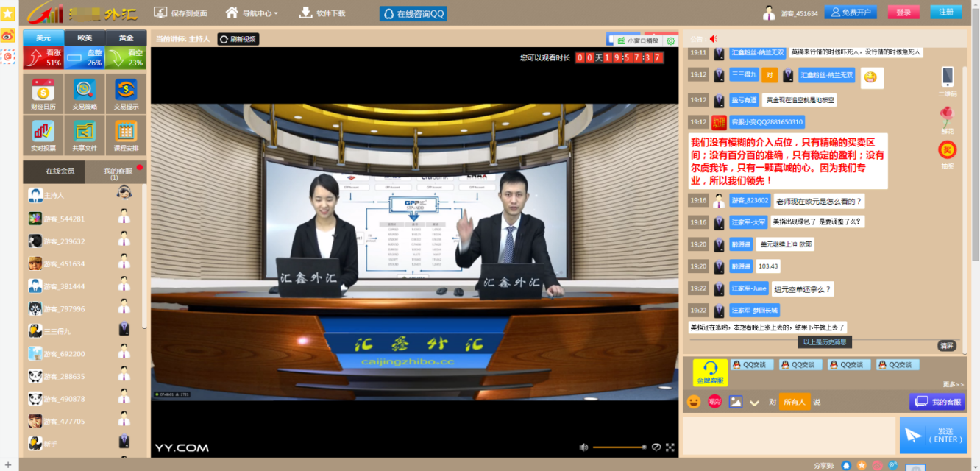Click the pink 登录 login button
This screenshot has height=471, width=980.
[903, 12]
